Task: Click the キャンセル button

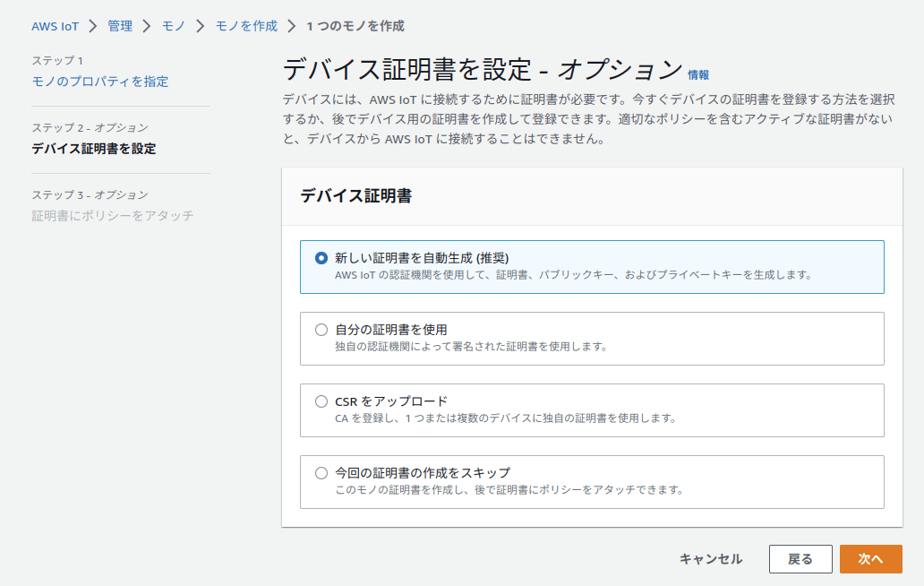Action: (711, 559)
